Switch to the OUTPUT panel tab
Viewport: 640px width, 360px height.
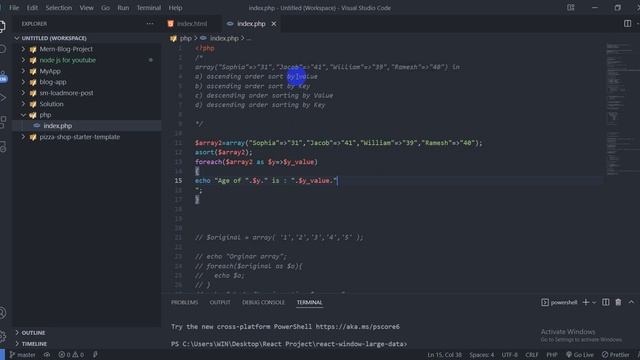220,302
